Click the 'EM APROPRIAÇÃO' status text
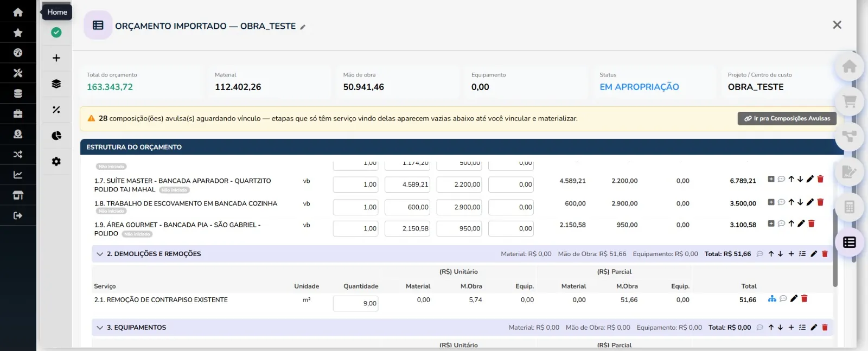Screen dimensions: 868x351 tap(639, 87)
